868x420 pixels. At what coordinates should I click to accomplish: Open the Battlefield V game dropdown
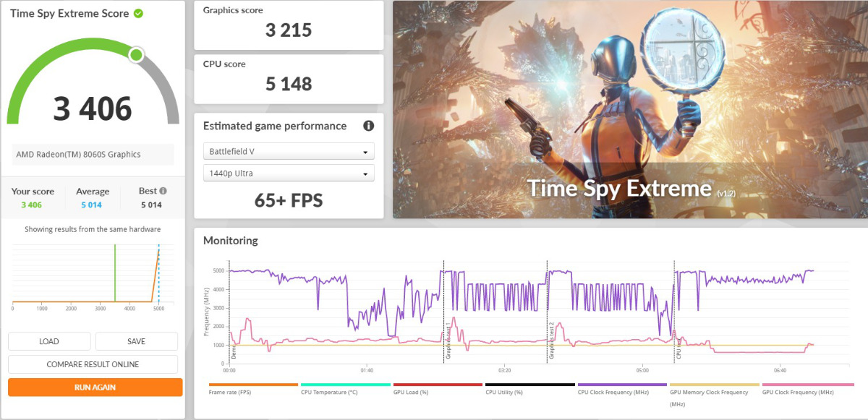point(289,152)
